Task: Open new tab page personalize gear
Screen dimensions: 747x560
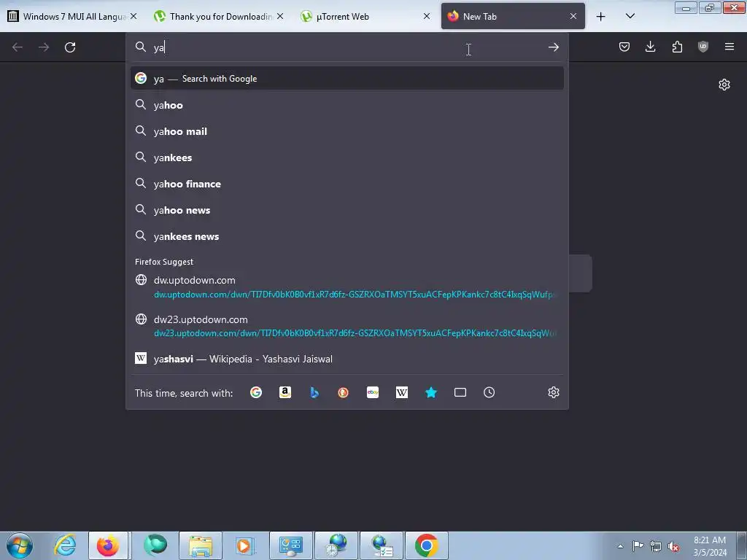Action: tap(724, 85)
